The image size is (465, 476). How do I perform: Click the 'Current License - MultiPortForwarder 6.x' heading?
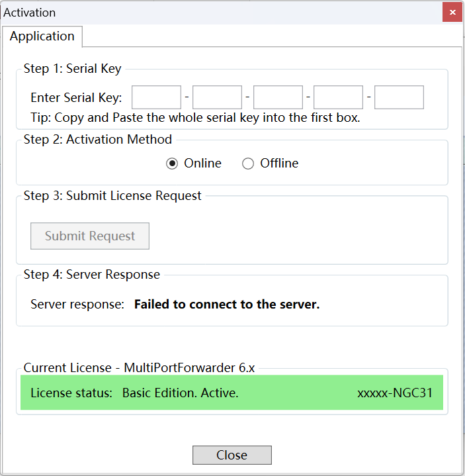[x=140, y=368]
